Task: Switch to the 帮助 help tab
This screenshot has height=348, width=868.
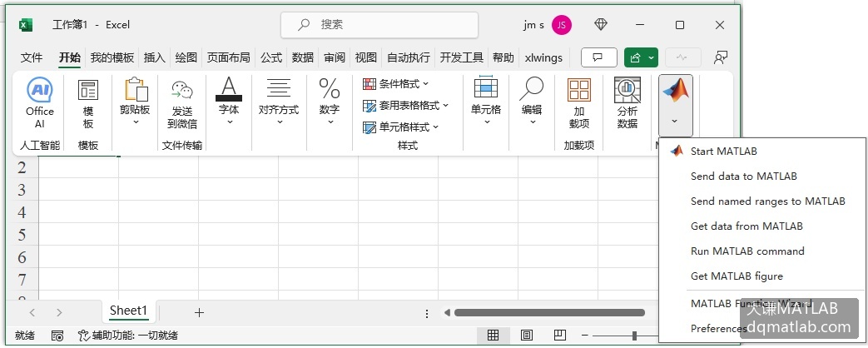Action: click(503, 57)
